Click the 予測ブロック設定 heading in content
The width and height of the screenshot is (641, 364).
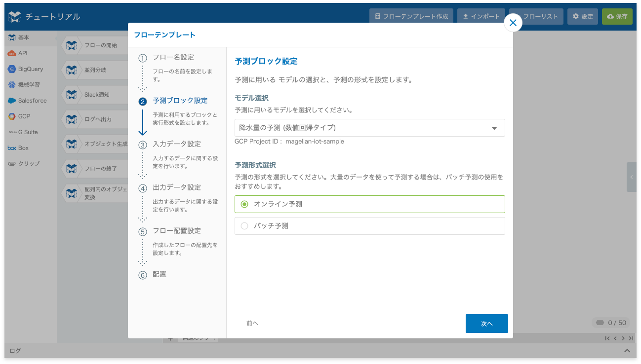click(266, 62)
